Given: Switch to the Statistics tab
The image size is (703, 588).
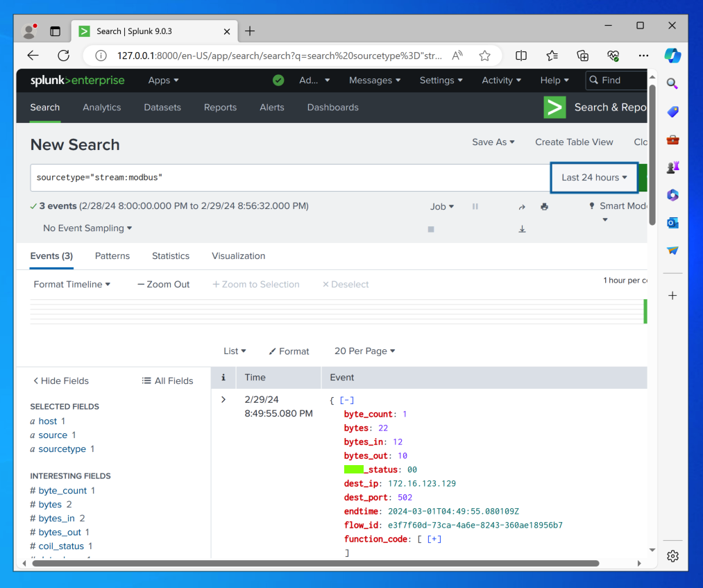Looking at the screenshot, I should pyautogui.click(x=171, y=256).
